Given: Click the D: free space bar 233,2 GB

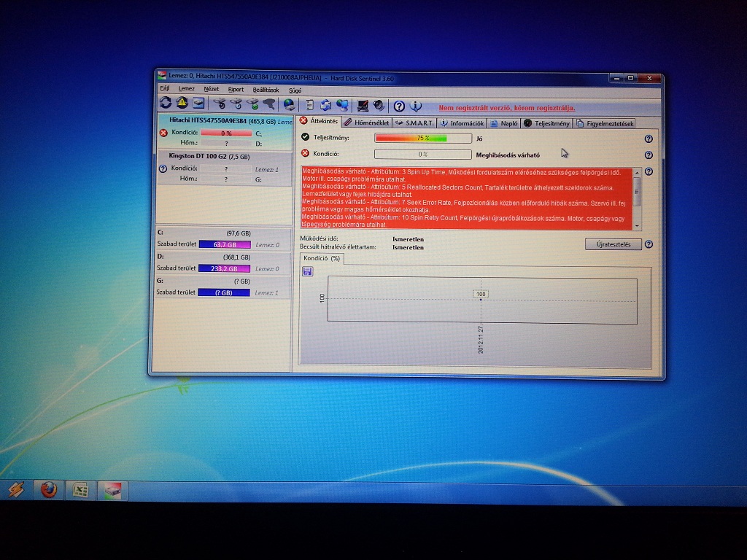Looking at the screenshot, I should pyautogui.click(x=224, y=268).
